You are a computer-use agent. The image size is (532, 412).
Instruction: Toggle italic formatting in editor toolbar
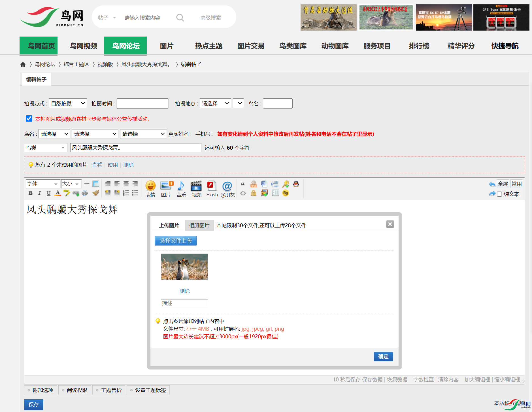pyautogui.click(x=40, y=193)
